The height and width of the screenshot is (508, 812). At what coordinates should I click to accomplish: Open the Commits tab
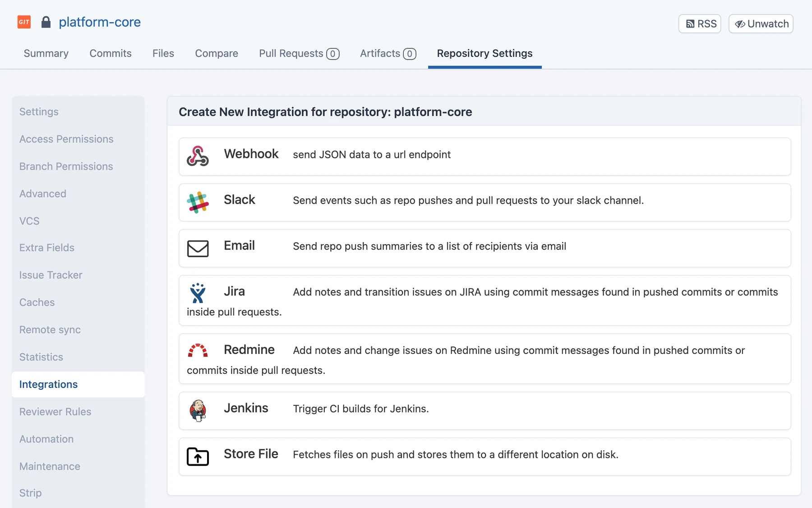111,53
